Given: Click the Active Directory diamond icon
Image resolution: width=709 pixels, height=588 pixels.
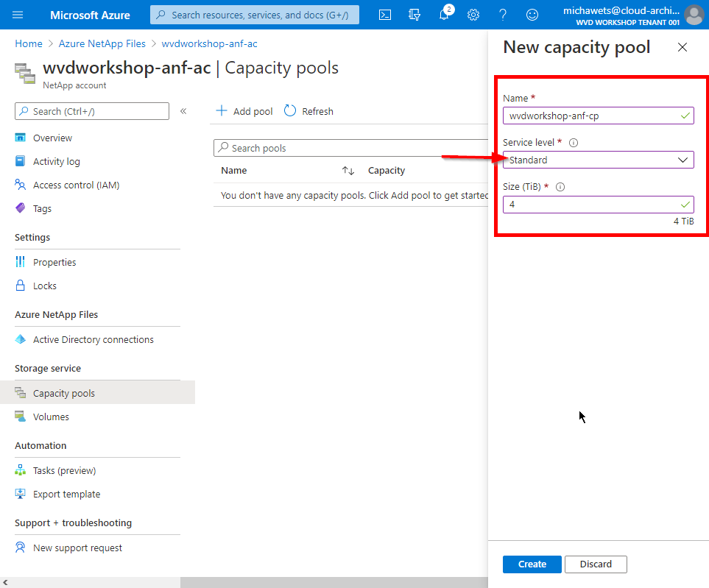Looking at the screenshot, I should [x=21, y=339].
